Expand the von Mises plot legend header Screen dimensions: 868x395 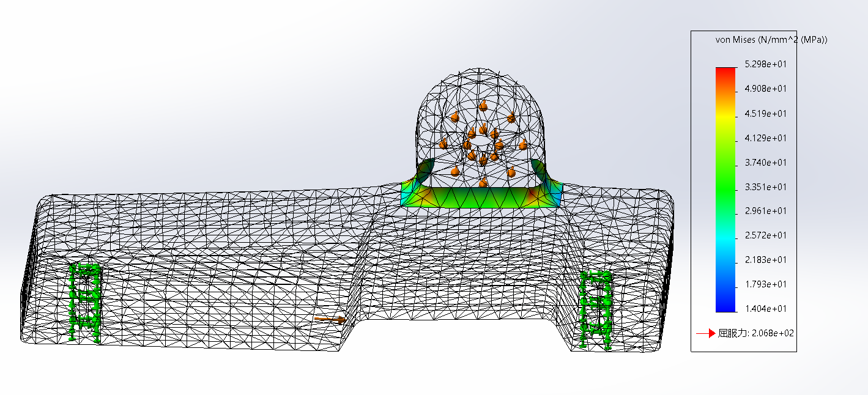[771, 40]
